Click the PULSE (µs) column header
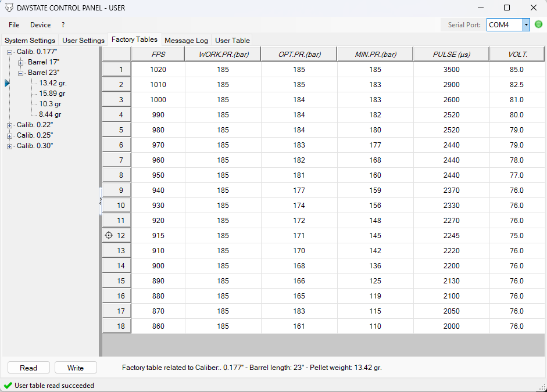The image size is (547, 392). point(452,54)
